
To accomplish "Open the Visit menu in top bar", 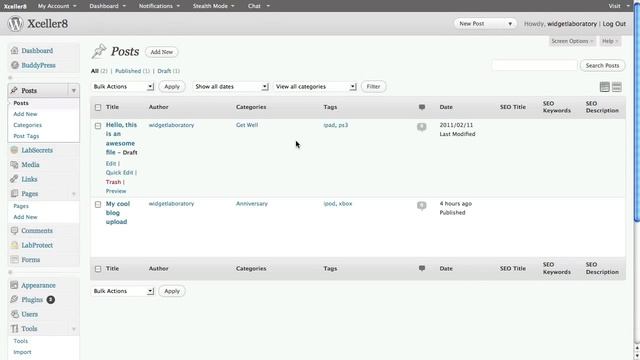I will 618,6.
